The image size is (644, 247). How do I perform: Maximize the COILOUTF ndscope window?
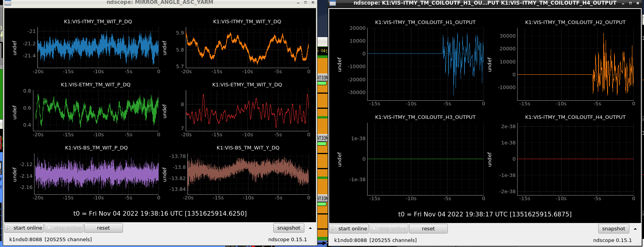[x=630, y=3]
